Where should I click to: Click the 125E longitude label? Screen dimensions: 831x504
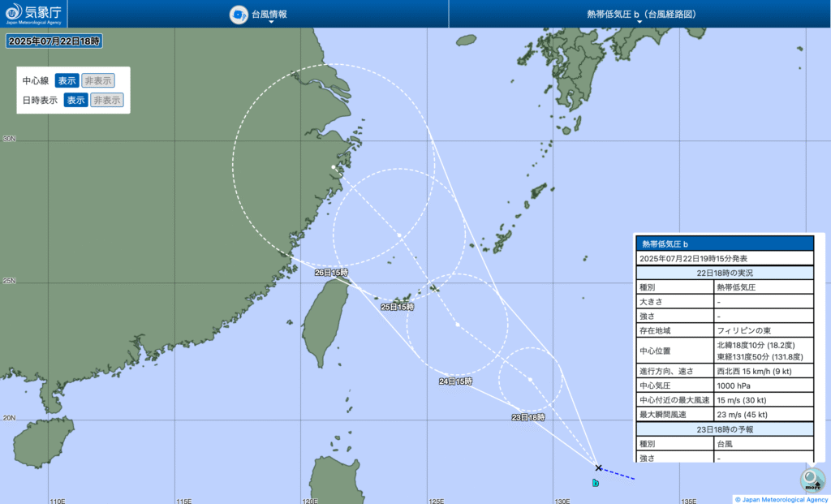pos(436,501)
